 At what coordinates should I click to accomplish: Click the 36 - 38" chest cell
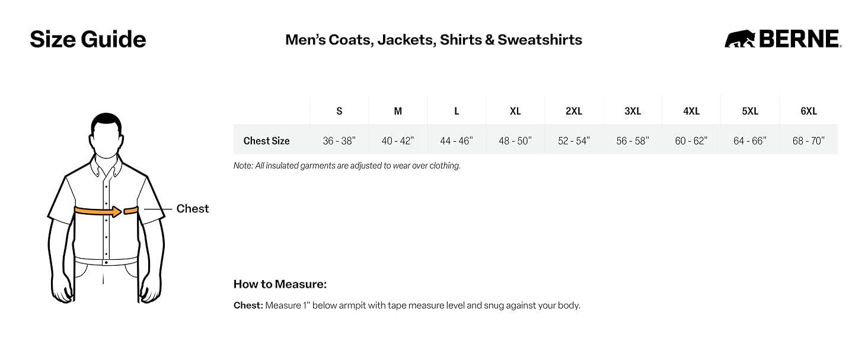tap(339, 141)
